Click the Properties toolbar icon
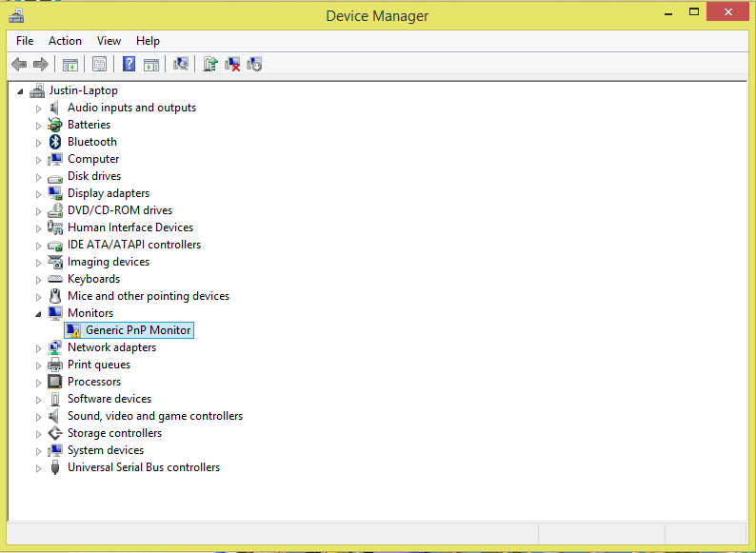Image resolution: width=756 pixels, height=553 pixels. 98,64
